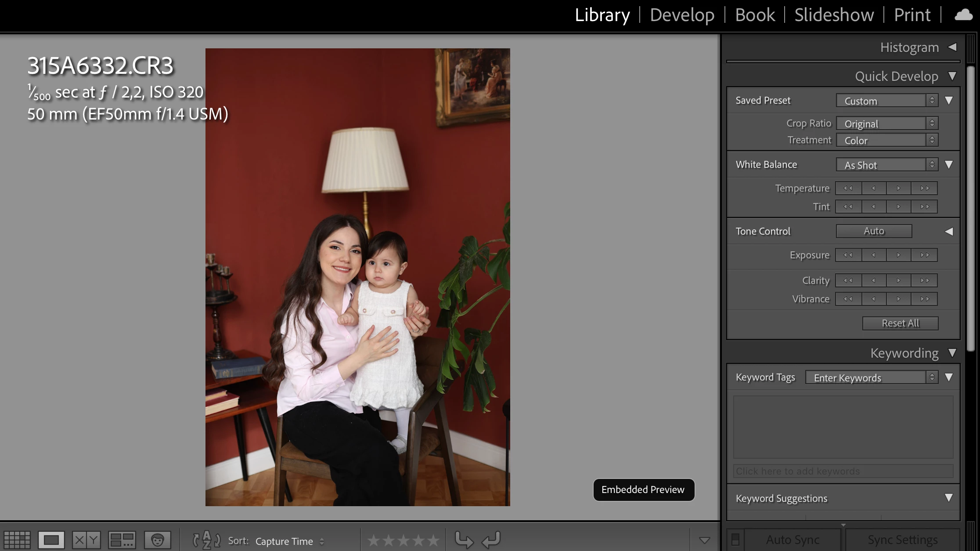
Task: Select Loupe view icon
Action: tap(51, 540)
